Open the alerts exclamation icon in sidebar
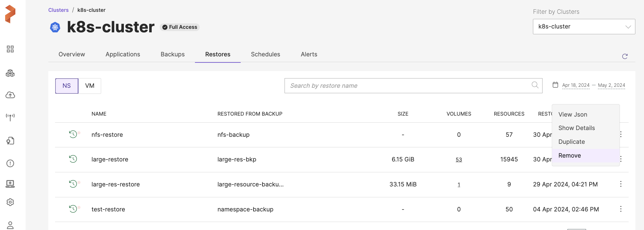Image resolution: width=644 pixels, height=230 pixels. click(x=10, y=163)
